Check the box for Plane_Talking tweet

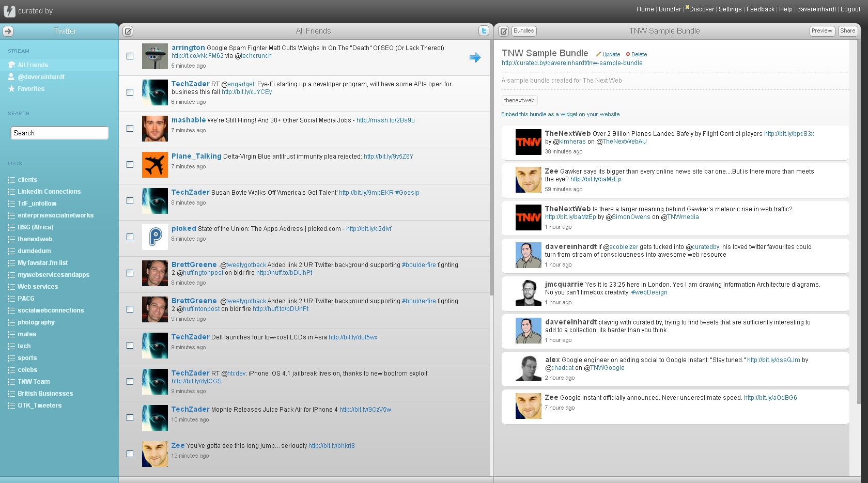130,164
